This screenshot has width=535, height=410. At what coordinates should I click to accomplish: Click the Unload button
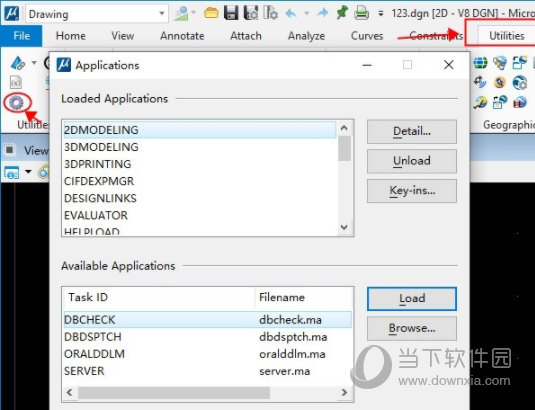coord(412,161)
